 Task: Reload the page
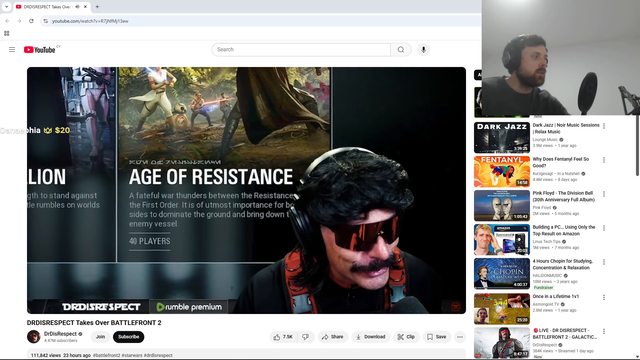coord(31,21)
